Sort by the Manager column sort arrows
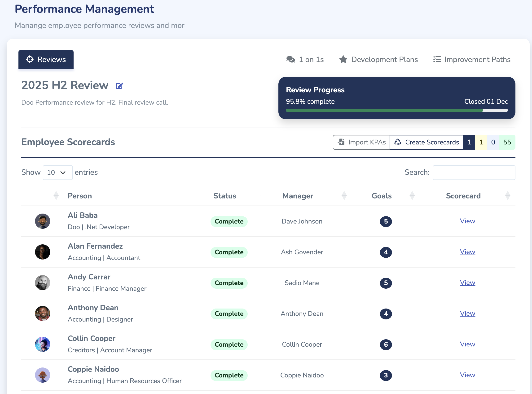 coord(344,196)
